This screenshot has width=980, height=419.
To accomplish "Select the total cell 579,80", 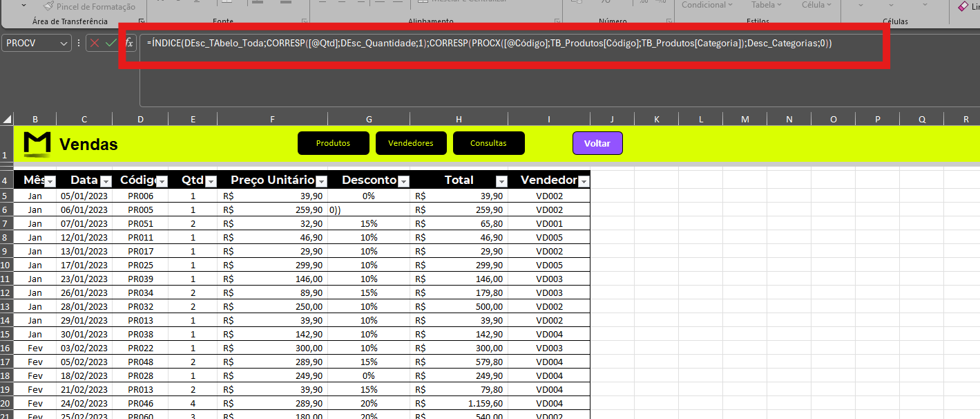I will pyautogui.click(x=459, y=362).
